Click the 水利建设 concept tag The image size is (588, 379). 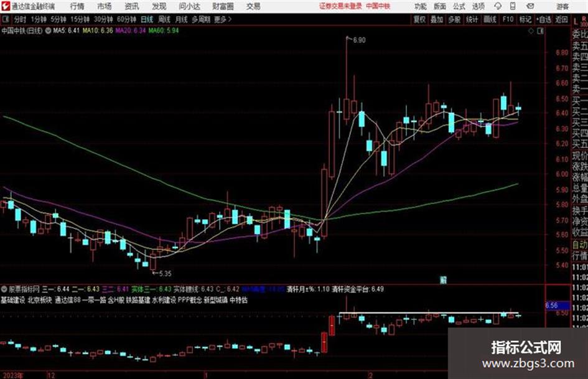pyautogui.click(x=164, y=300)
